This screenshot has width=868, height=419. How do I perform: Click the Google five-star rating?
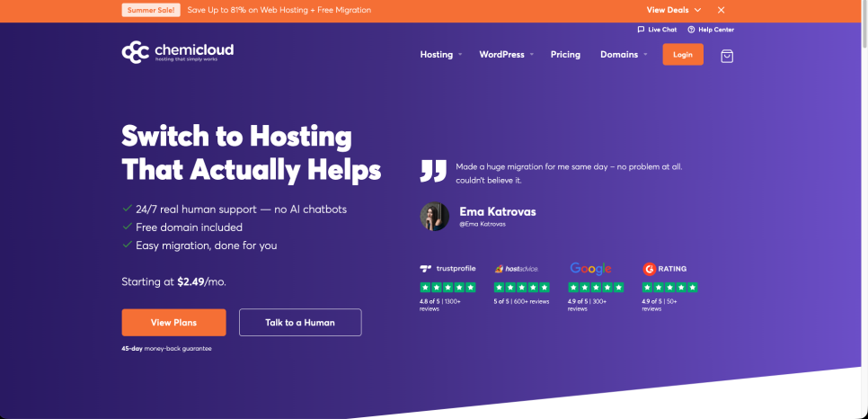pyautogui.click(x=597, y=288)
